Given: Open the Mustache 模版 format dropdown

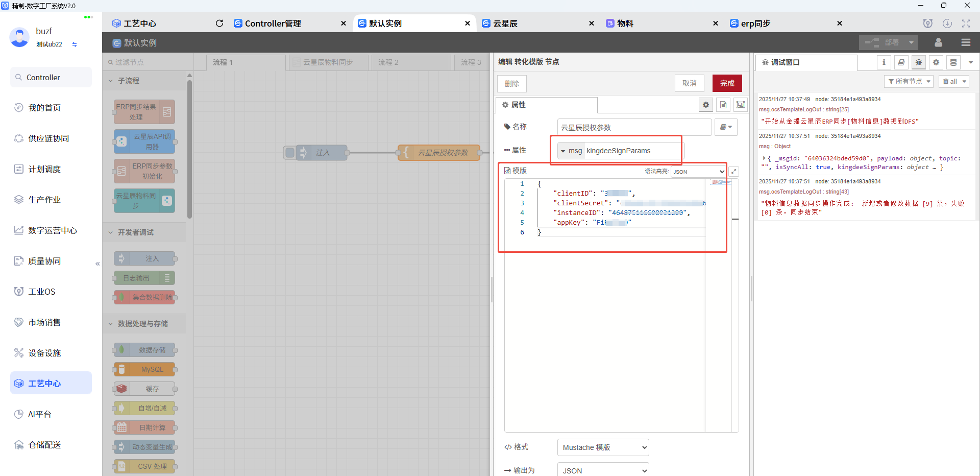Looking at the screenshot, I should (602, 447).
